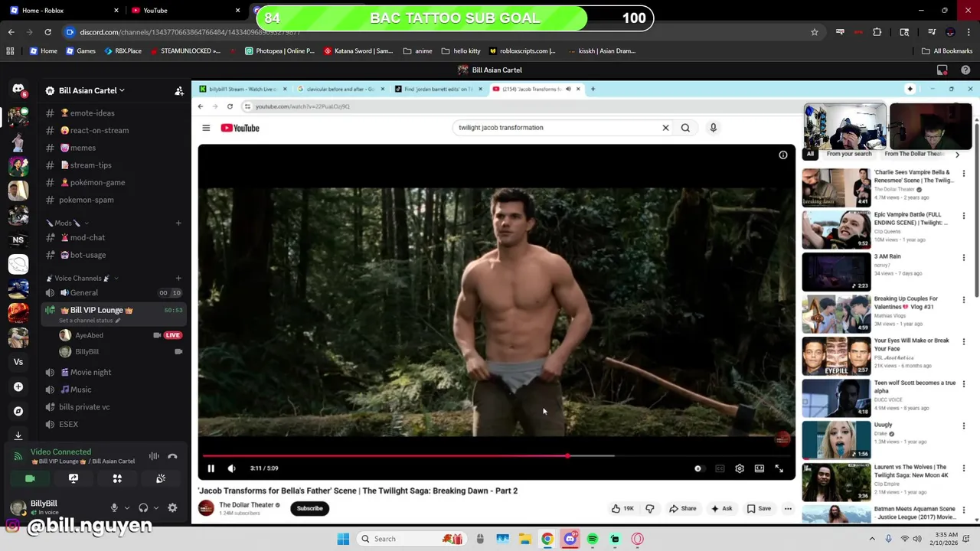Open YouTube player settings gear
Image resolution: width=980 pixels, height=551 pixels.
click(x=740, y=468)
